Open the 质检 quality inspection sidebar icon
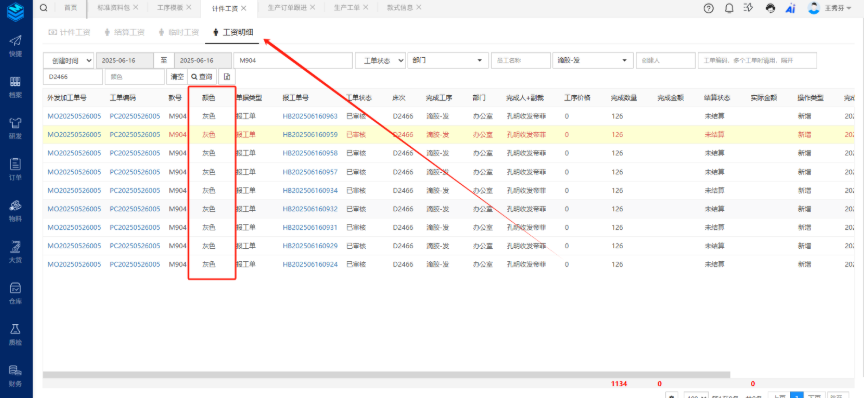The width and height of the screenshot is (864, 417). [x=15, y=335]
